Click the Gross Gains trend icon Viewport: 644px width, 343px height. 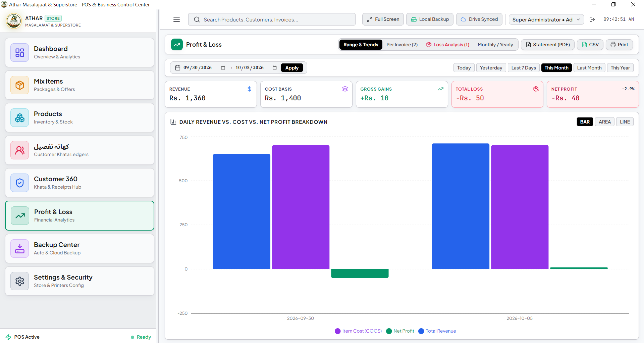(441, 89)
